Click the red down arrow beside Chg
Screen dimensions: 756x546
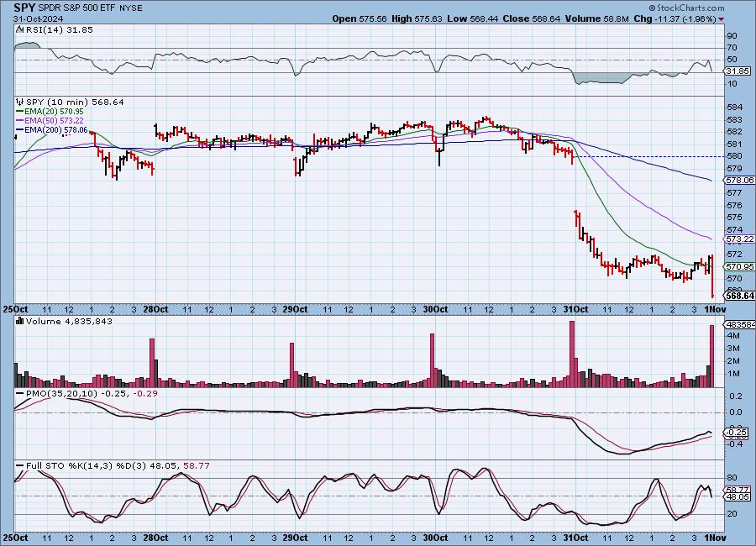pyautogui.click(x=721, y=19)
